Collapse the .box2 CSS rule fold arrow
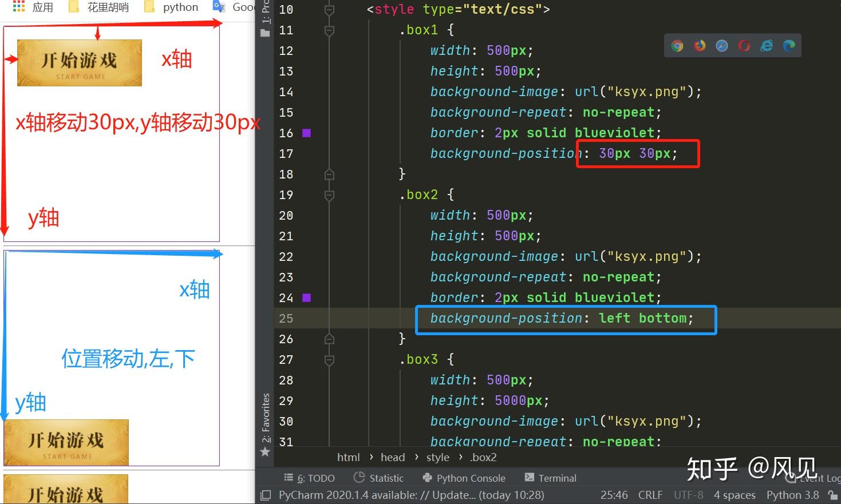841x504 pixels. coord(329,195)
